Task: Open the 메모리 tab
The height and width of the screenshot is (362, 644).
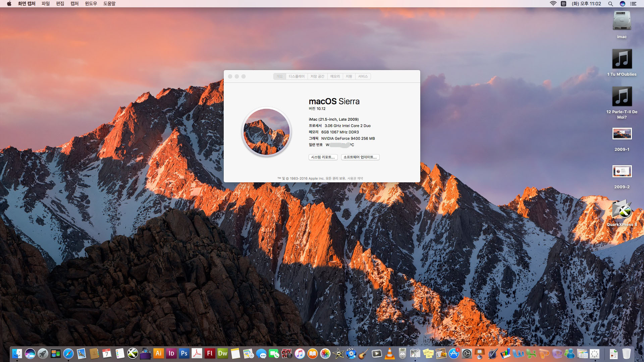Action: click(x=335, y=76)
